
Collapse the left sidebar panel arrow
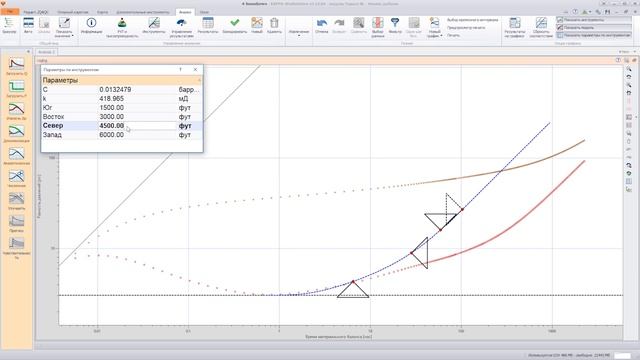point(28,51)
